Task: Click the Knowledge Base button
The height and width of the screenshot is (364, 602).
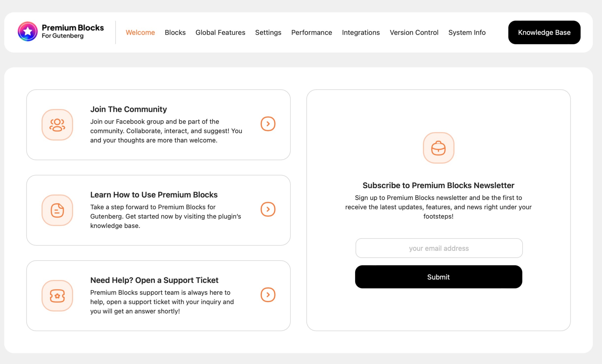Action: [x=544, y=33]
